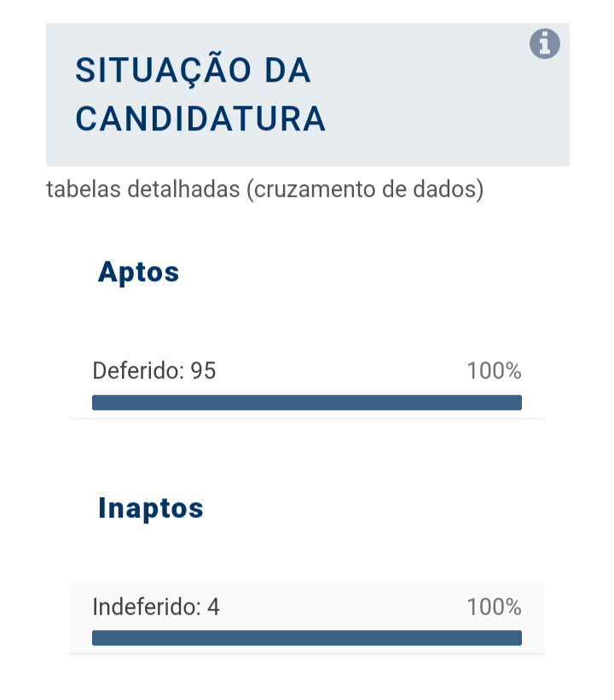Click the word Situação in header
614x700 pixels.
[x=163, y=68]
